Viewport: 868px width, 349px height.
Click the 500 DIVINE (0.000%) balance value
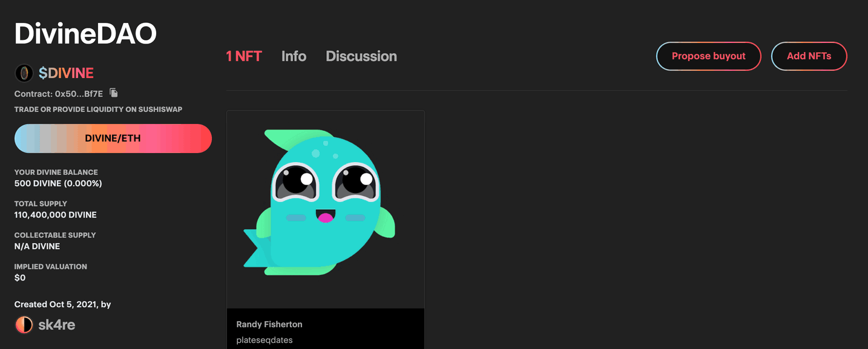click(x=58, y=183)
